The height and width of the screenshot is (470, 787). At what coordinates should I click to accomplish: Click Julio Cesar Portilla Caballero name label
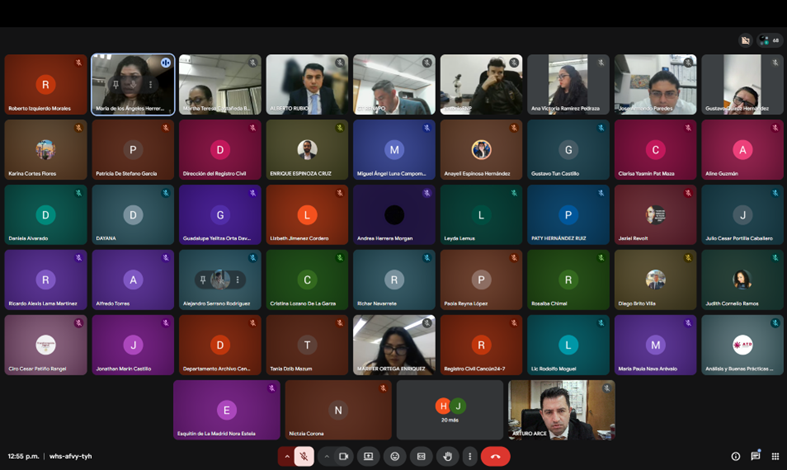coord(739,239)
